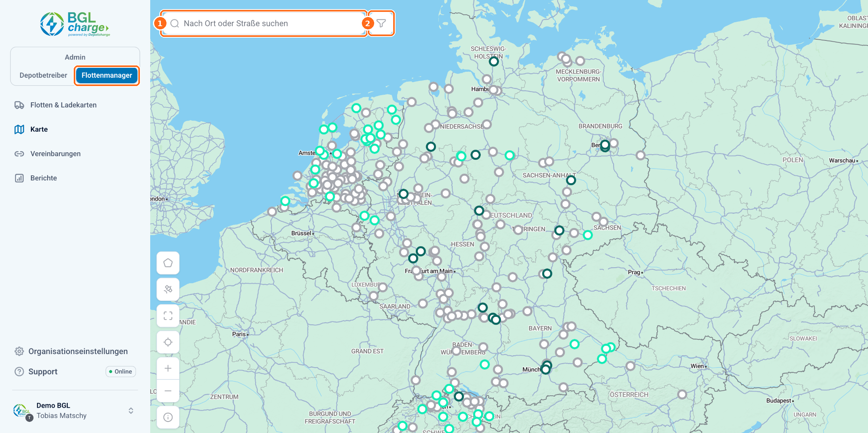Screen dimensions: 868x433
Task: Switch to Flottenmanager role
Action: [107, 75]
